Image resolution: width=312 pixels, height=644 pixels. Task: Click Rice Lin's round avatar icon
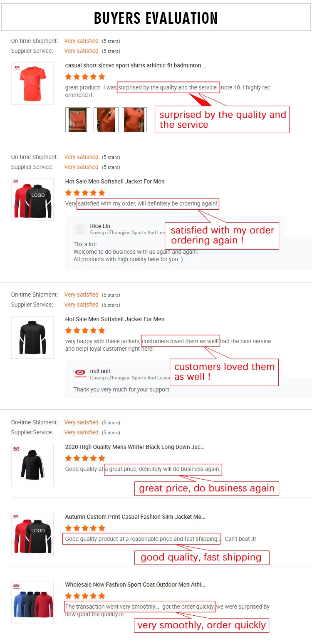tap(80, 229)
